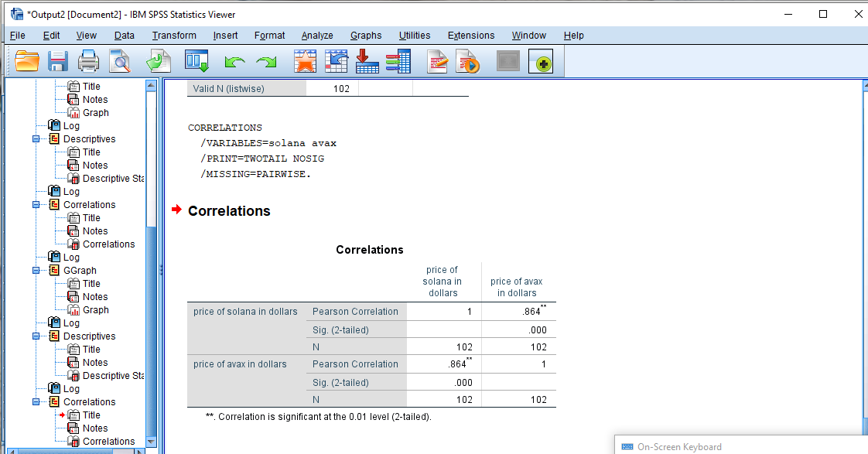
Task: Open the Help menu
Action: 573,36
